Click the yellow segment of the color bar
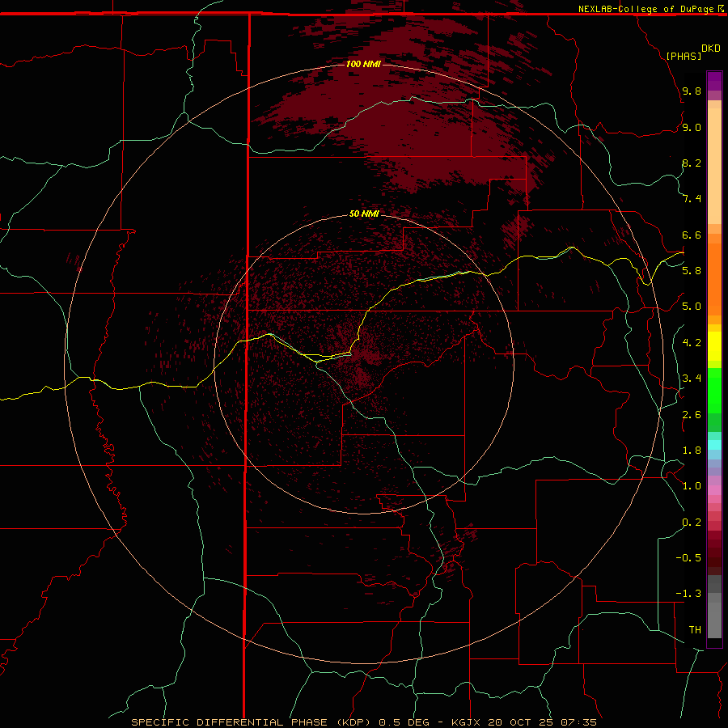 (714, 346)
